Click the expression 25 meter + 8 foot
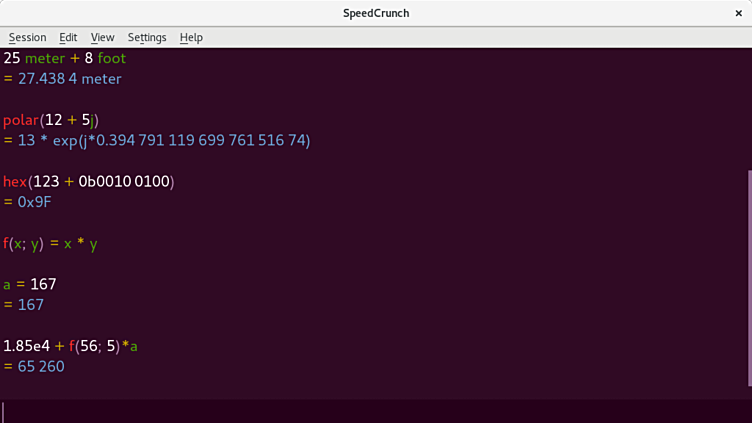Viewport: 752px width, 423px height. point(64,58)
